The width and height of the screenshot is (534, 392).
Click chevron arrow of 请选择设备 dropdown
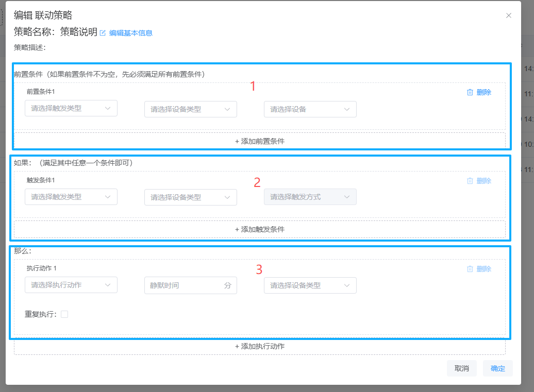point(347,109)
